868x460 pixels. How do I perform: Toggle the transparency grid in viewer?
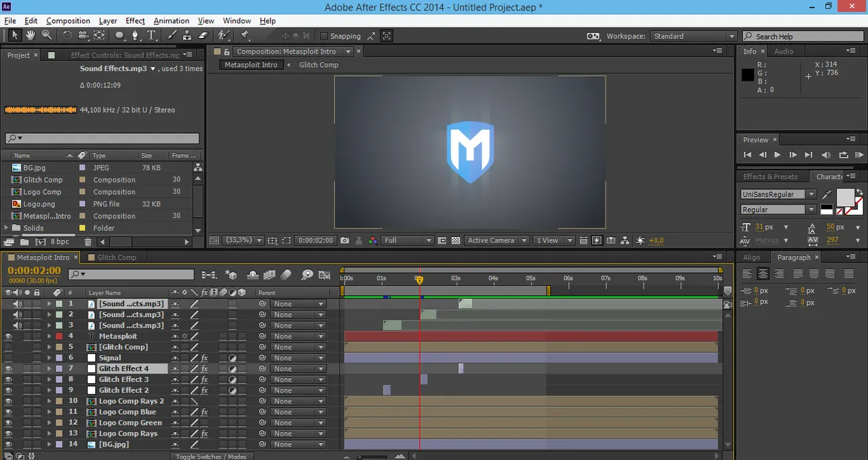point(456,240)
